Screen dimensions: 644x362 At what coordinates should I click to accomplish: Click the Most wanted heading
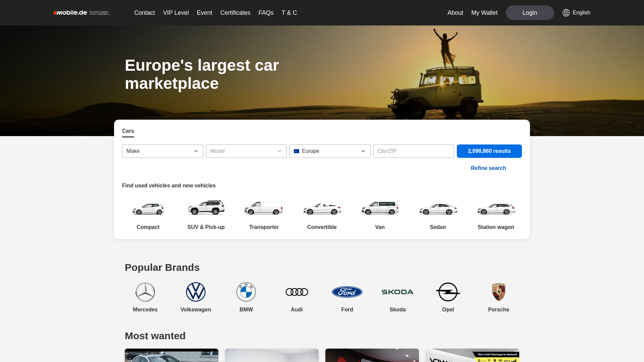coord(155,336)
